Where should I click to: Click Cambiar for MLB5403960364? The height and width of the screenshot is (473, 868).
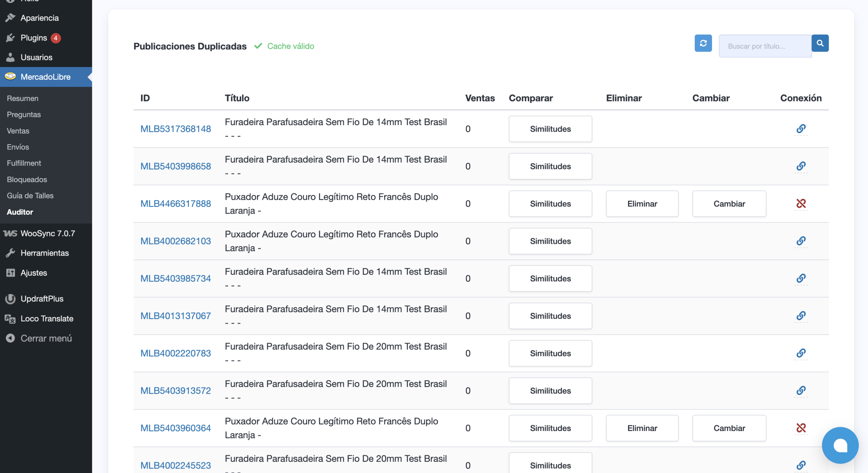click(729, 428)
